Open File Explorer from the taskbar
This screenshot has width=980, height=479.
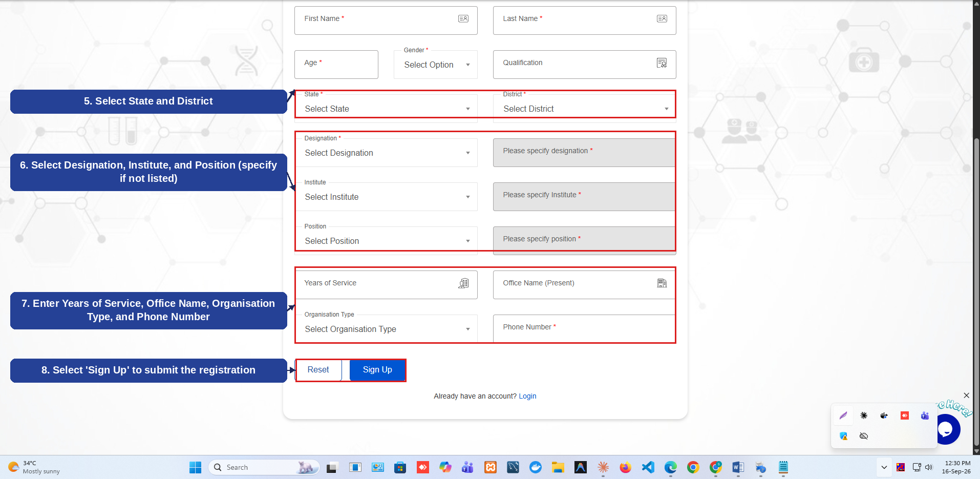pyautogui.click(x=558, y=467)
